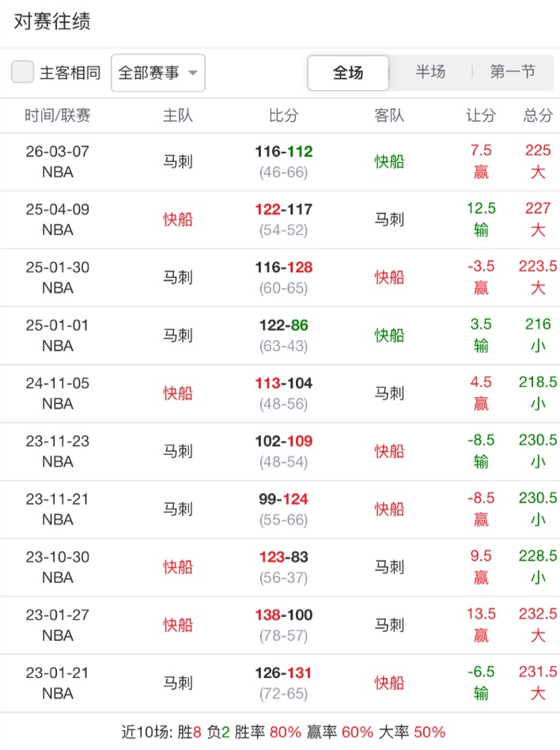Open the 全部赛事 dropdown
Screen dimensions: 560x750
tap(158, 73)
